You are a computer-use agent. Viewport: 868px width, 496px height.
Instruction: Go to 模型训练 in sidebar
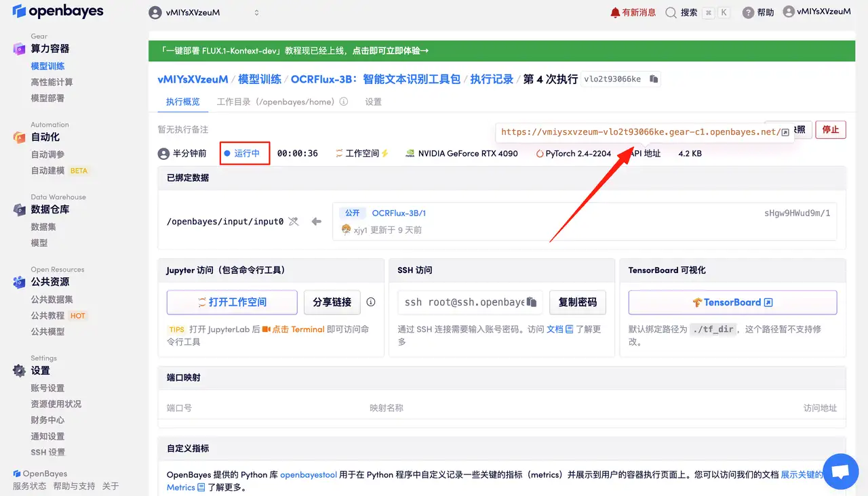click(47, 66)
